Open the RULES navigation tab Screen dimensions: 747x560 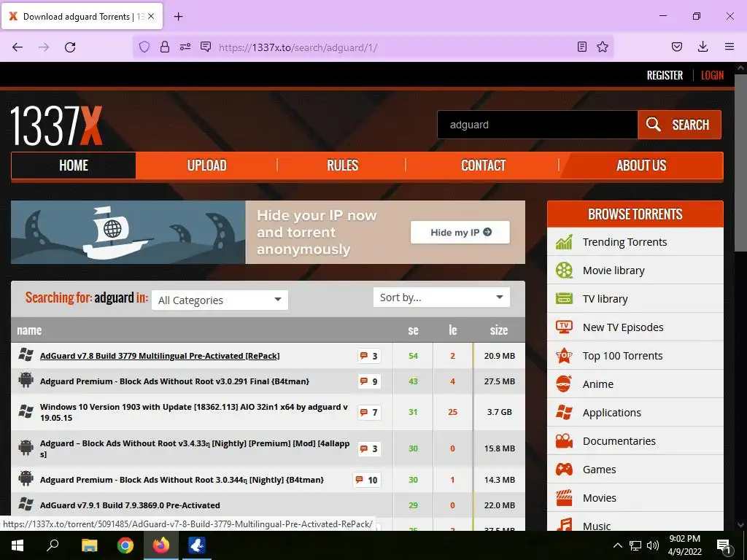(x=342, y=166)
